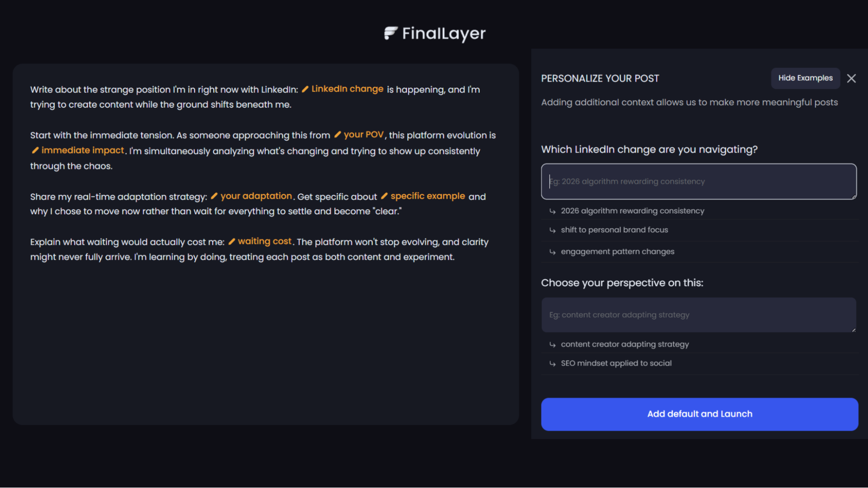Click the pencil icon beside "LinkedIn change"
Viewport: 868px width, 488px height.
tap(306, 89)
